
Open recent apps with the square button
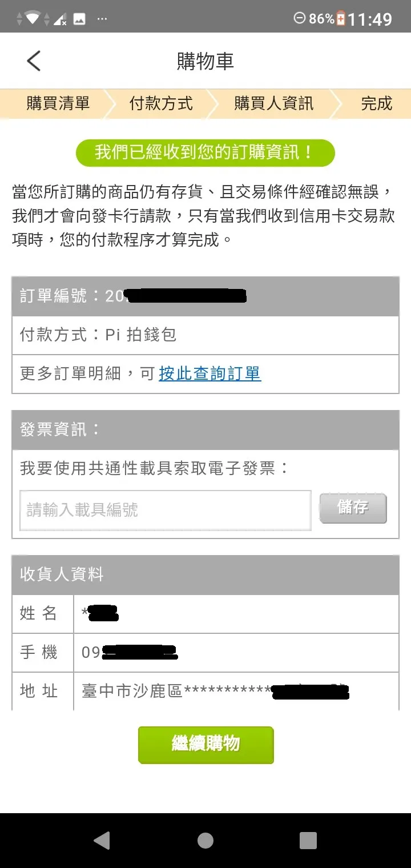coord(307,839)
